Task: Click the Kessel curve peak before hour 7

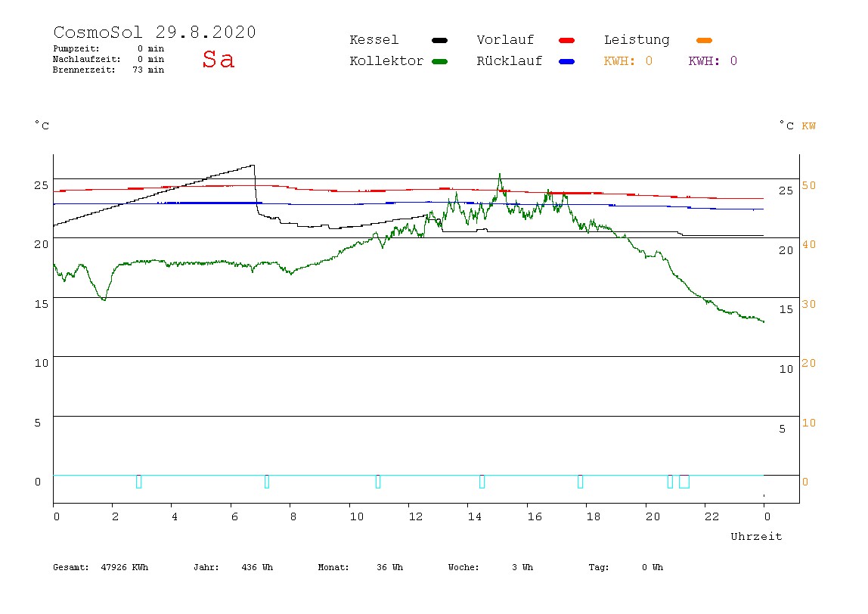Action: coord(253,165)
